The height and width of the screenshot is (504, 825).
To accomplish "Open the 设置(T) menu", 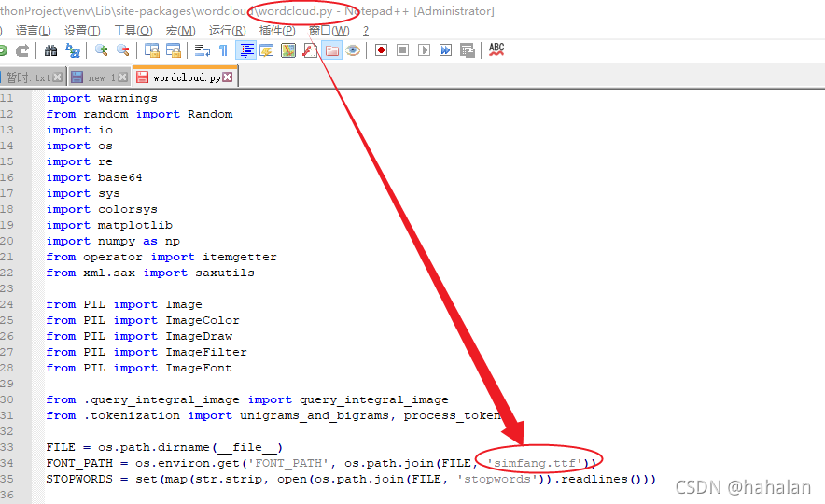I will [x=82, y=31].
